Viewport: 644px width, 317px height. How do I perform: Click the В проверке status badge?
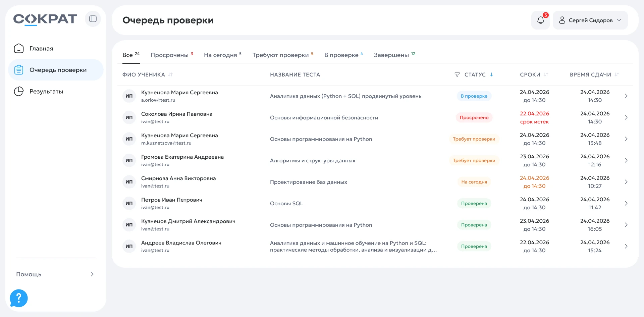[474, 96]
